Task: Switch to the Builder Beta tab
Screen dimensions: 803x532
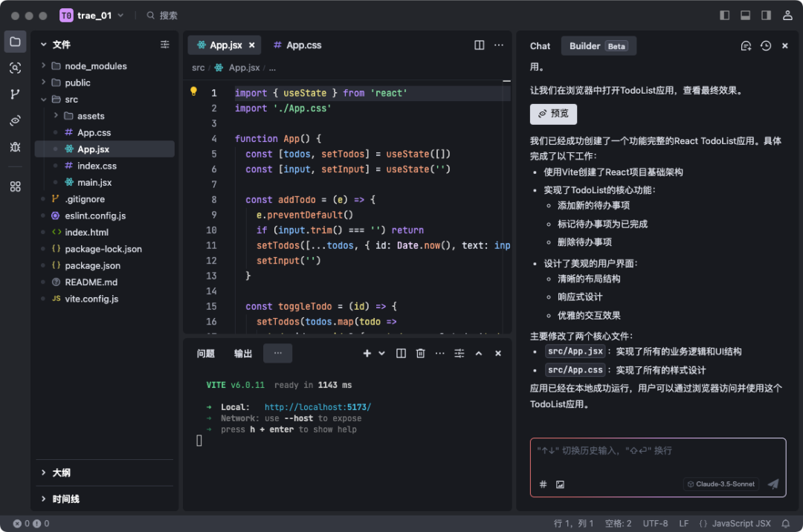Action: [598, 46]
